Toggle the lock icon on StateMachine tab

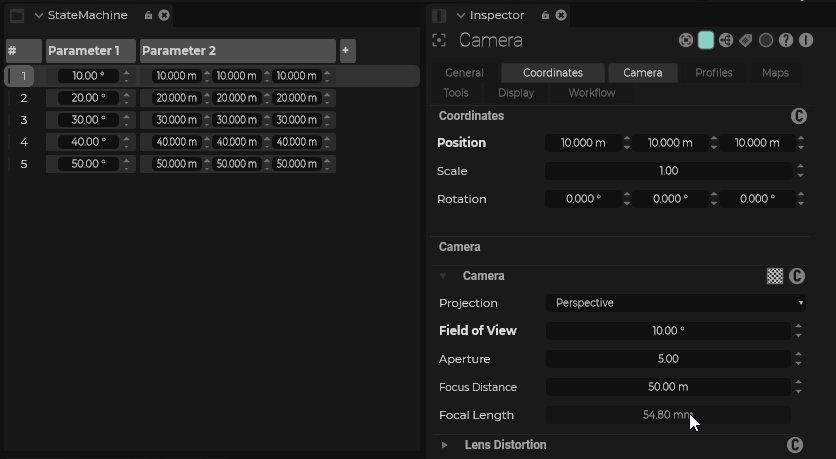148,15
